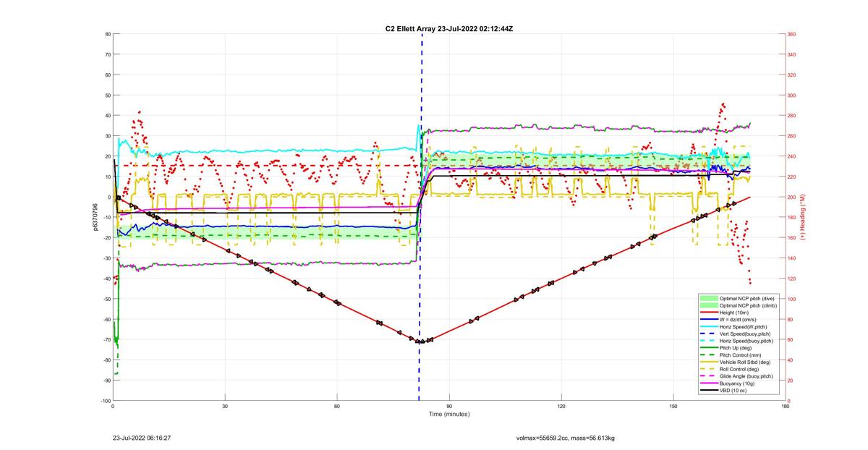Screen dimensions: 868x450
Task: Select the '200' tick on the heading axis
Action: point(791,197)
